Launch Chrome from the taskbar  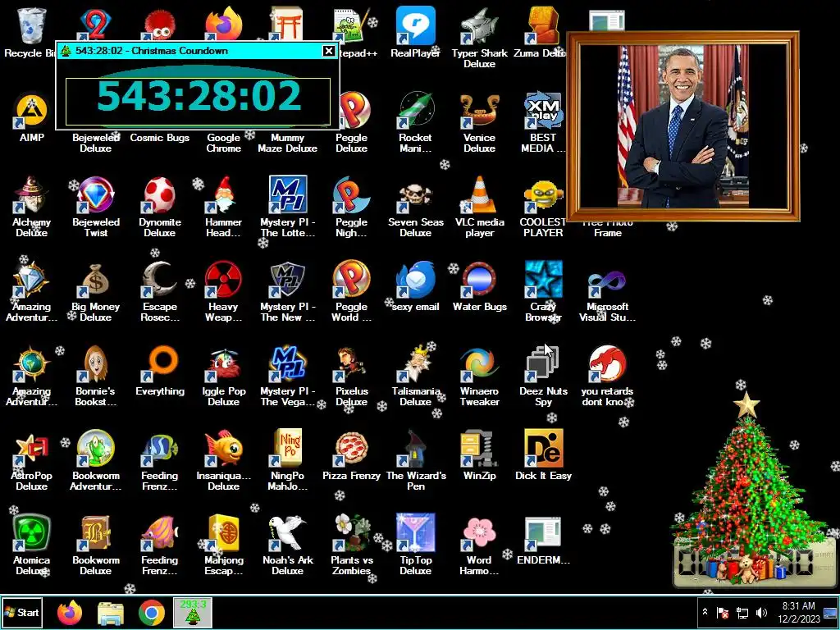point(152,613)
